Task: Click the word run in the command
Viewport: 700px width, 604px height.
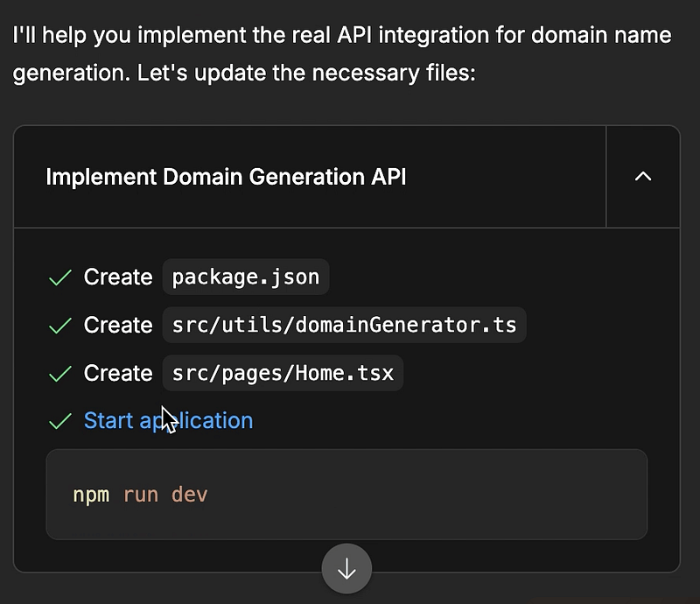Action: [140, 495]
